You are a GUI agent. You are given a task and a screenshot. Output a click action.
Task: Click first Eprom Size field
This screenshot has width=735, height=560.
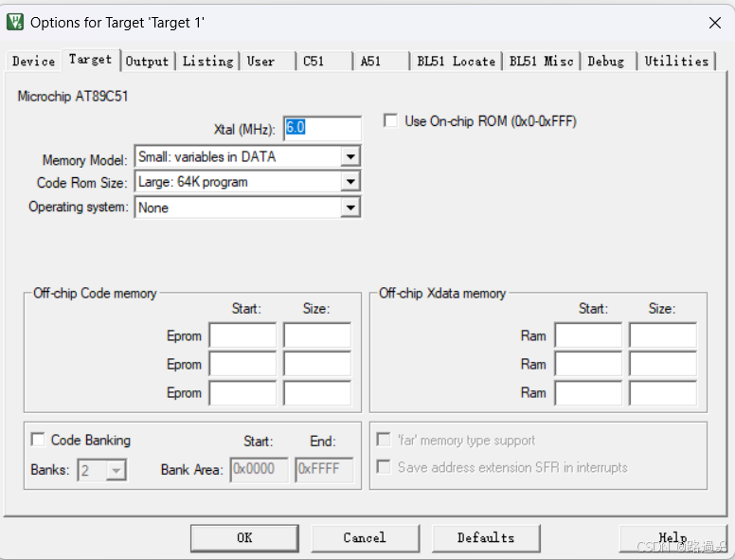click(x=317, y=334)
